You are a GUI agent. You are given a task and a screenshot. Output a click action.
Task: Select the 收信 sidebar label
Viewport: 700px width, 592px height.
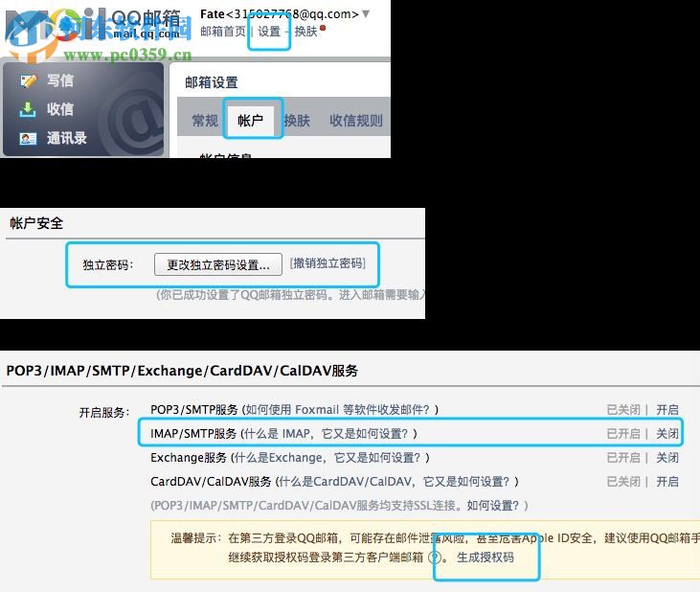60,109
